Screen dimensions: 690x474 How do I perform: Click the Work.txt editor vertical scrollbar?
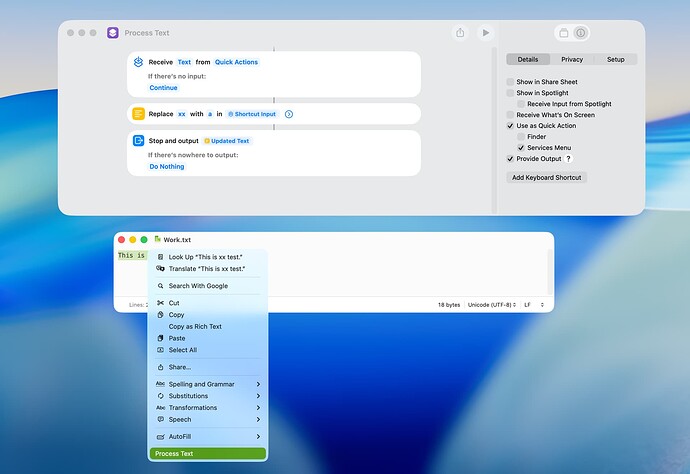tap(550, 272)
